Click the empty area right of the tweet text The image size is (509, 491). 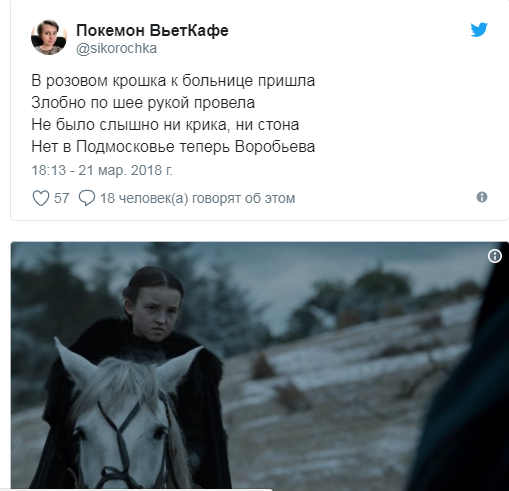point(400,113)
